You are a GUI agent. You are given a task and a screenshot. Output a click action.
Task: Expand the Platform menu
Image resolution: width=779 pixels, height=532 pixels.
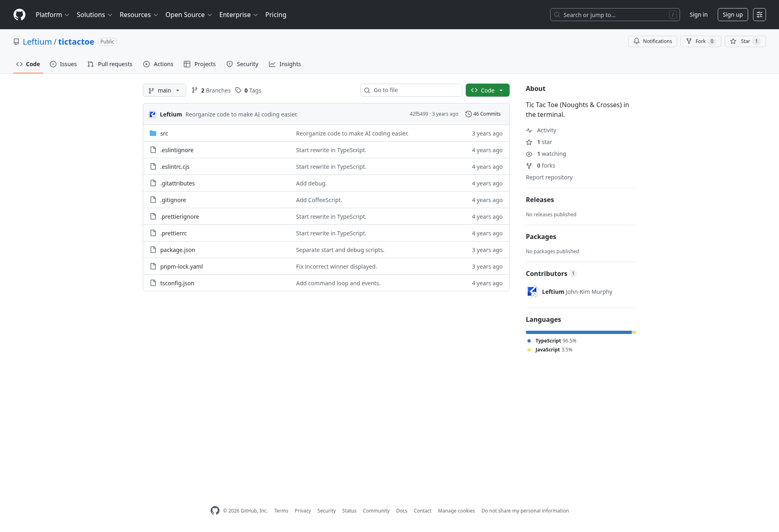pos(52,15)
